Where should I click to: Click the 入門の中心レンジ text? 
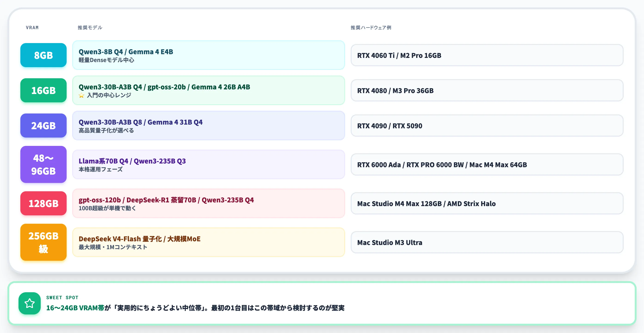pos(109,95)
